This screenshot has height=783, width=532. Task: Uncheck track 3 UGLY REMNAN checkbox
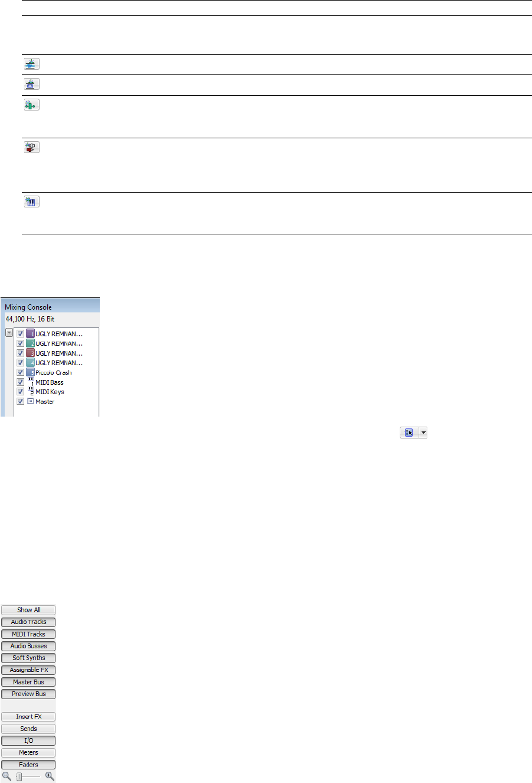(x=21, y=353)
